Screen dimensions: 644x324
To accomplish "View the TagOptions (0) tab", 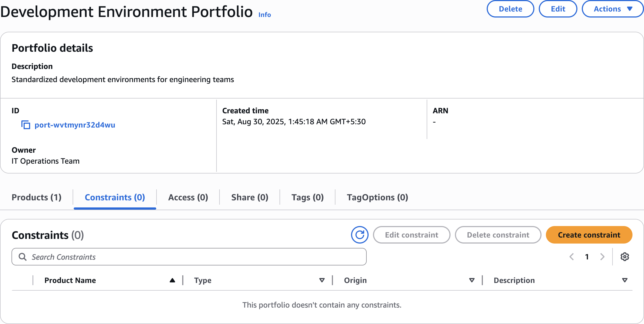I will tap(377, 197).
